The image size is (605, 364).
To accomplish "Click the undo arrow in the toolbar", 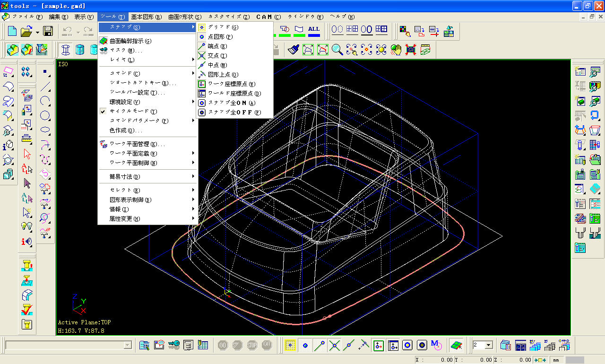I will [67, 31].
